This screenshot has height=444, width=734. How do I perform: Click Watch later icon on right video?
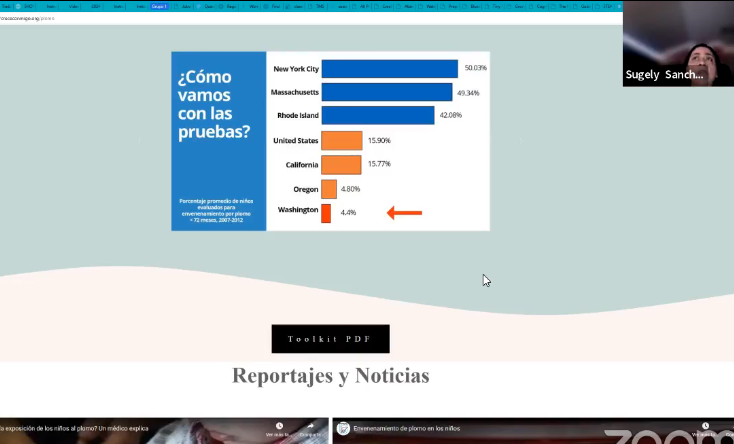(x=706, y=428)
